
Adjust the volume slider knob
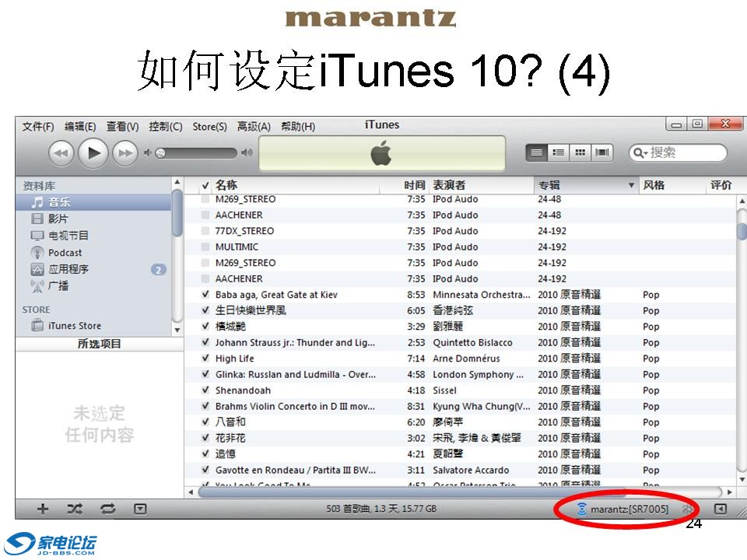(x=160, y=153)
